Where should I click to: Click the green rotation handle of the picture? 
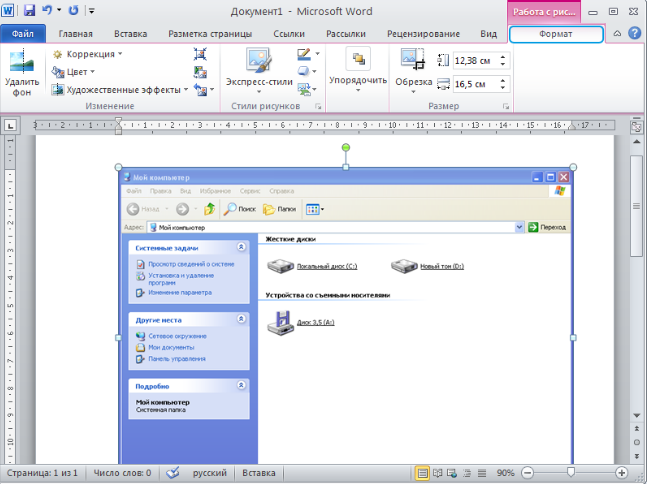(x=346, y=147)
